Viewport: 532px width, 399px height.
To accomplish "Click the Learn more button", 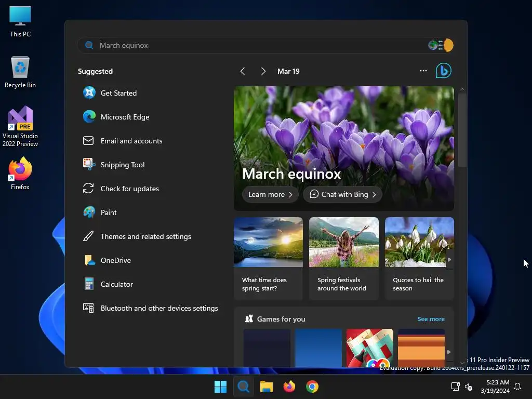I will click(x=270, y=194).
